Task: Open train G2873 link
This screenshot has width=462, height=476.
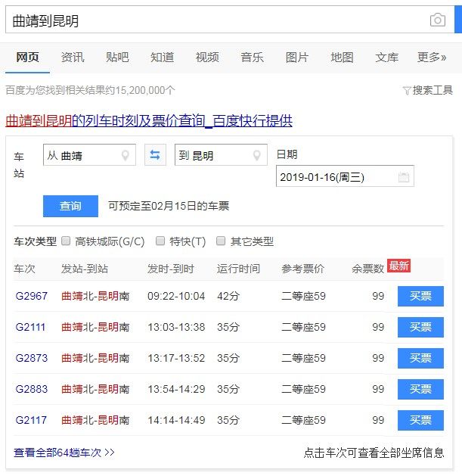Action: pyautogui.click(x=32, y=358)
